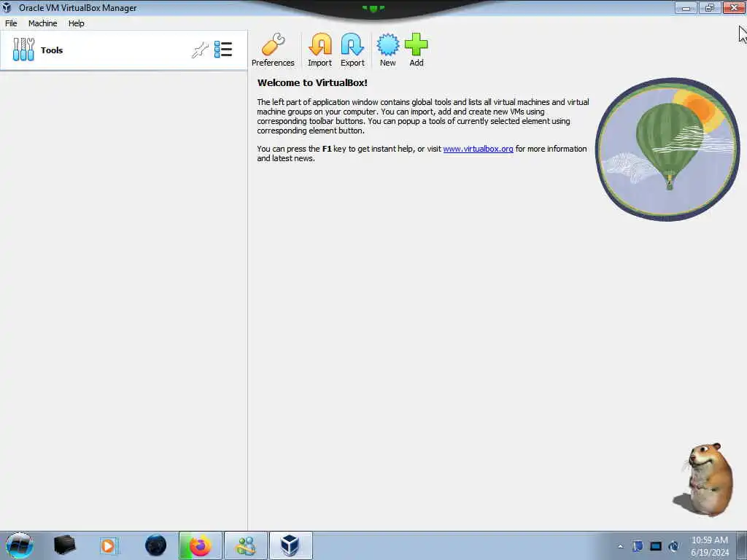Select the Tools item in left pane
The image size is (747, 560).
(x=124, y=50)
